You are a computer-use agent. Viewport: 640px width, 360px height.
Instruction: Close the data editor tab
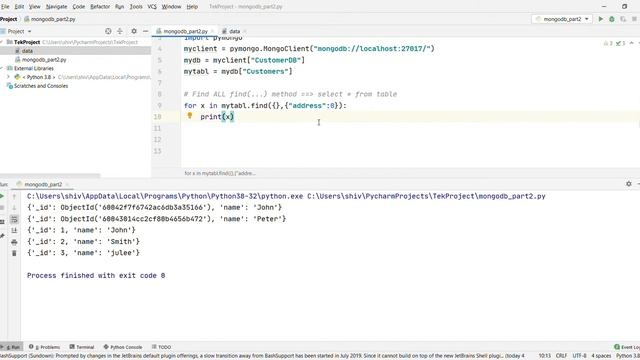pyautogui.click(x=245, y=31)
